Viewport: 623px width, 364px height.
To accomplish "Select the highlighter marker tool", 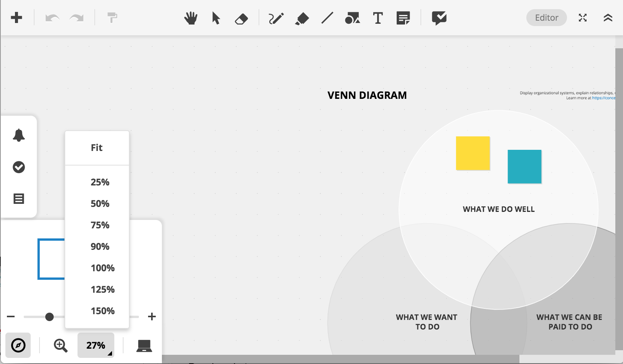I will (302, 18).
